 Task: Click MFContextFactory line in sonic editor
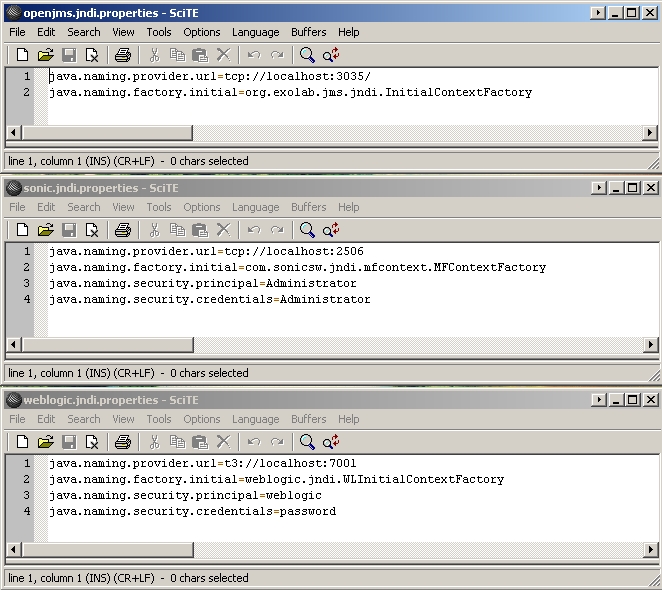(298, 268)
